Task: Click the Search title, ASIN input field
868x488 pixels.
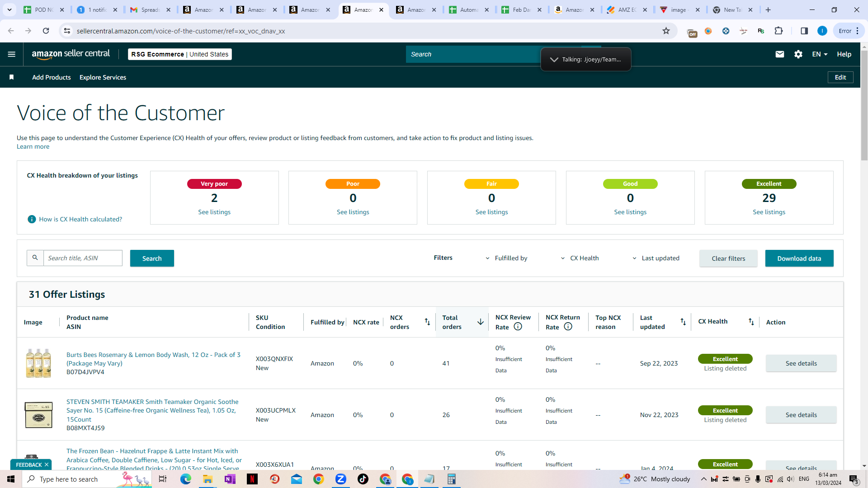Action: pos(83,258)
